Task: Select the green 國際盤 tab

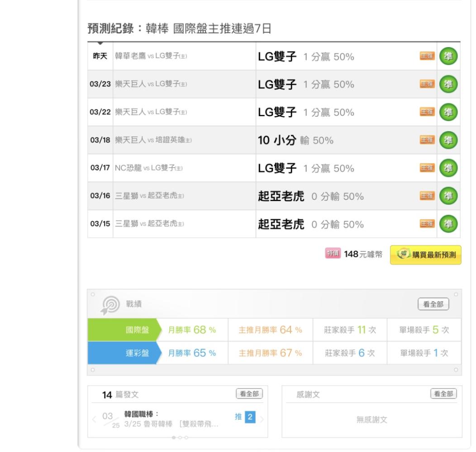Action: (x=124, y=330)
